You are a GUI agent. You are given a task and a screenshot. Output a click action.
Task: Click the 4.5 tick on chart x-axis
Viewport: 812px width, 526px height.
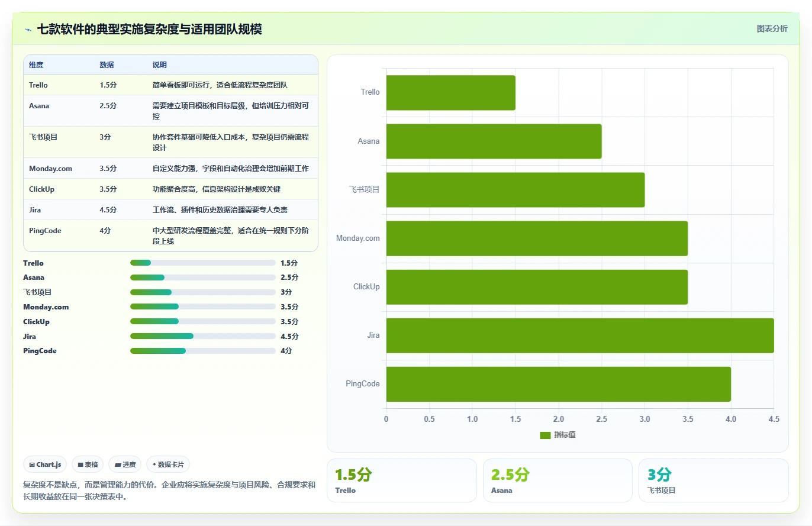pos(774,419)
